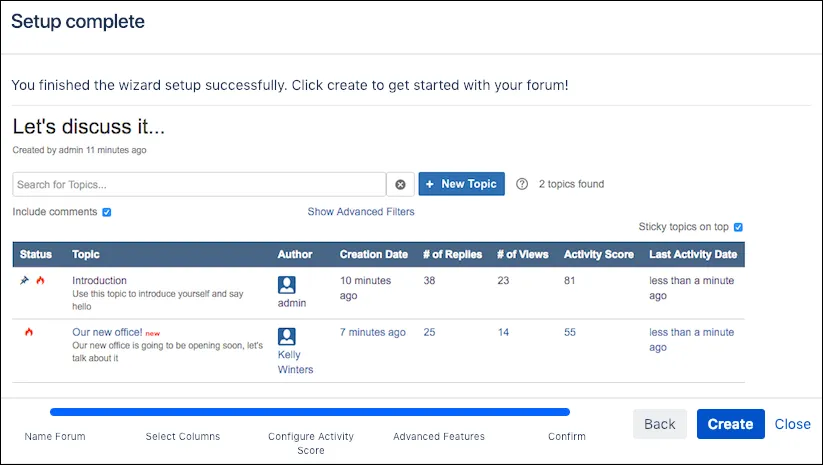Image resolution: width=823 pixels, height=465 pixels.
Task: Click views value 14
Action: (x=503, y=332)
